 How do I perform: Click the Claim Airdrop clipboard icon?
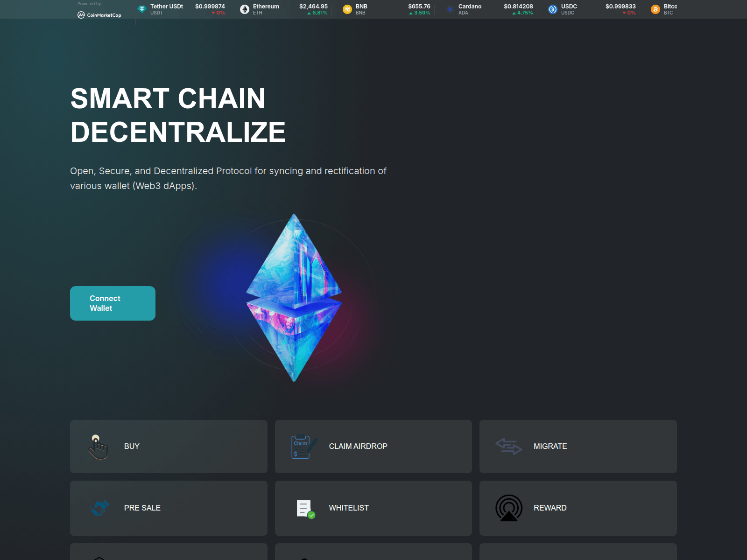pos(304,447)
